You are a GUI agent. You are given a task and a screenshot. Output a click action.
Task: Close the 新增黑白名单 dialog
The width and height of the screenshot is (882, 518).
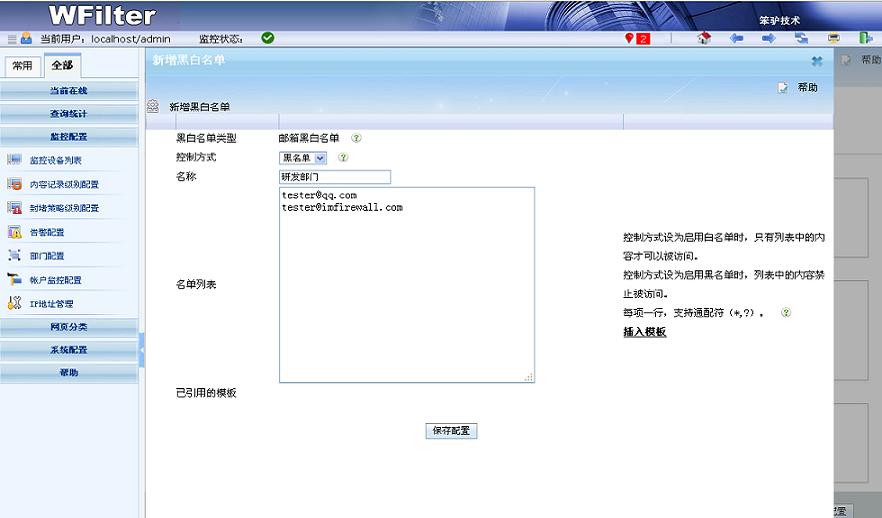tap(817, 61)
